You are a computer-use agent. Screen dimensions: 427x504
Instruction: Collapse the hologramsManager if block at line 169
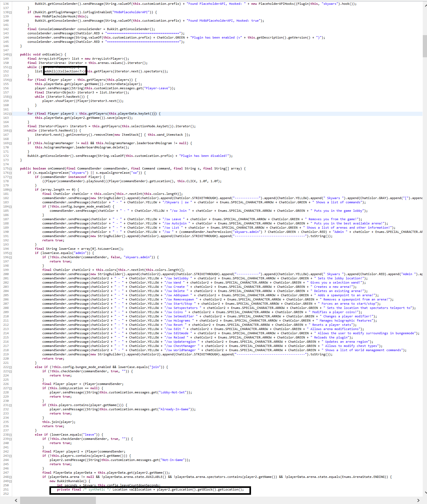coord(10,143)
